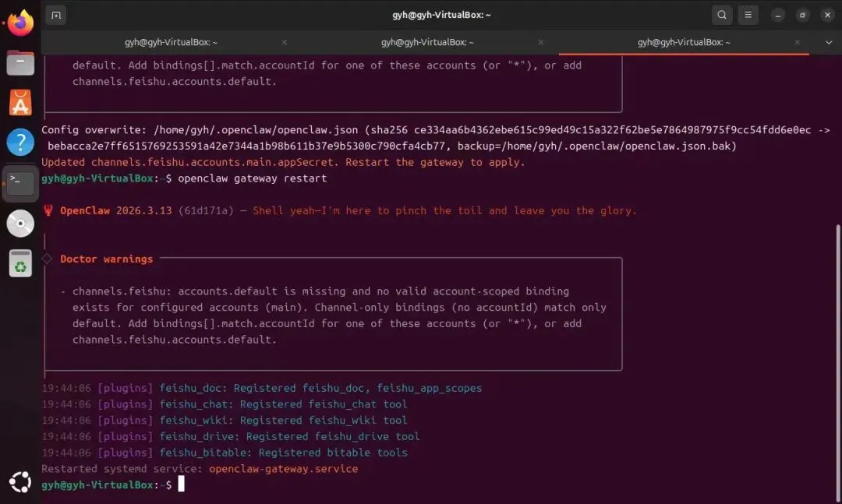
Task: Click the 'openclaw gateway restart' command text
Action: click(253, 178)
